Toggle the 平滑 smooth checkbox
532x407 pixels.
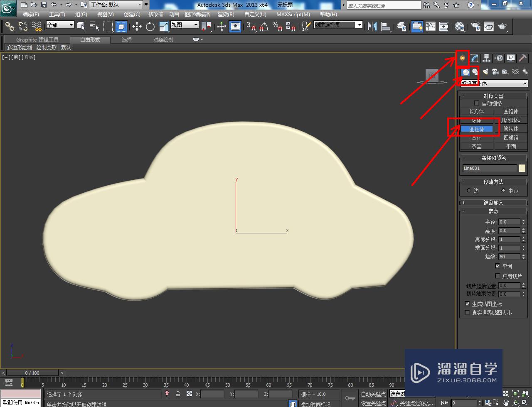click(498, 266)
